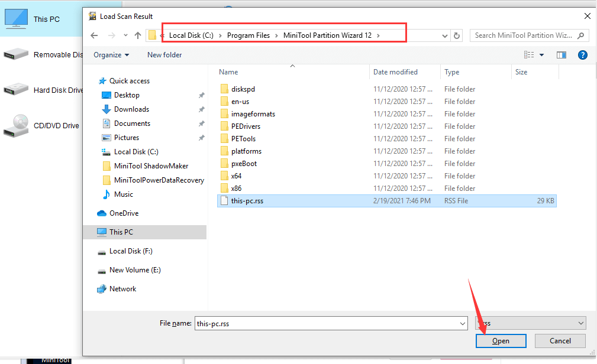Click New folder in toolbar
597x364 pixels.
(x=164, y=55)
